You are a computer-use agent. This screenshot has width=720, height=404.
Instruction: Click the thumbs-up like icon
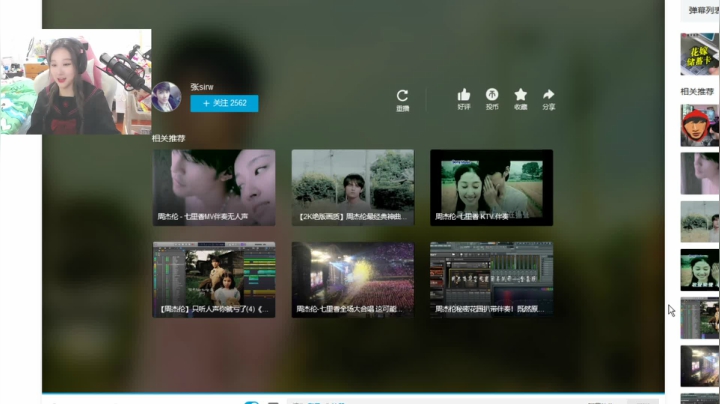tap(464, 95)
